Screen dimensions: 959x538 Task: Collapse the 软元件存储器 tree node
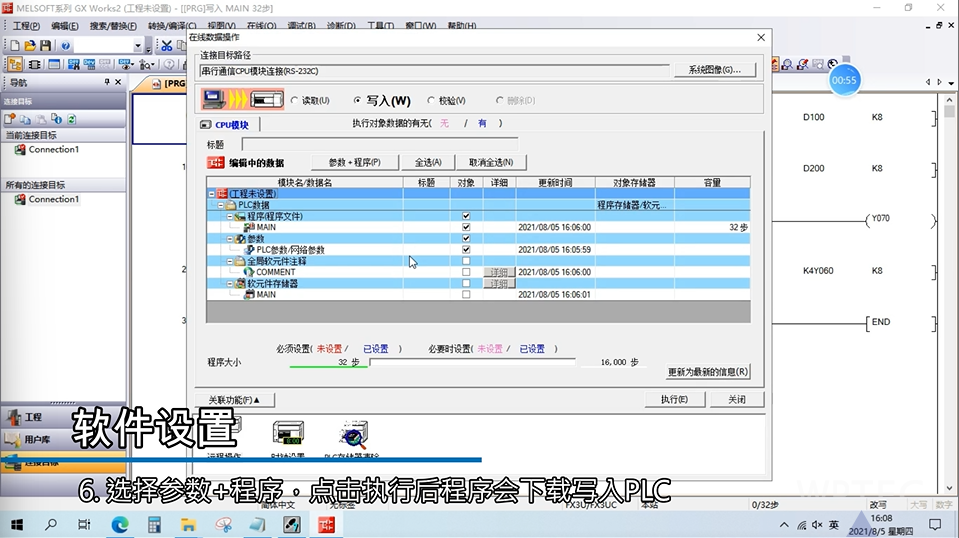click(231, 284)
